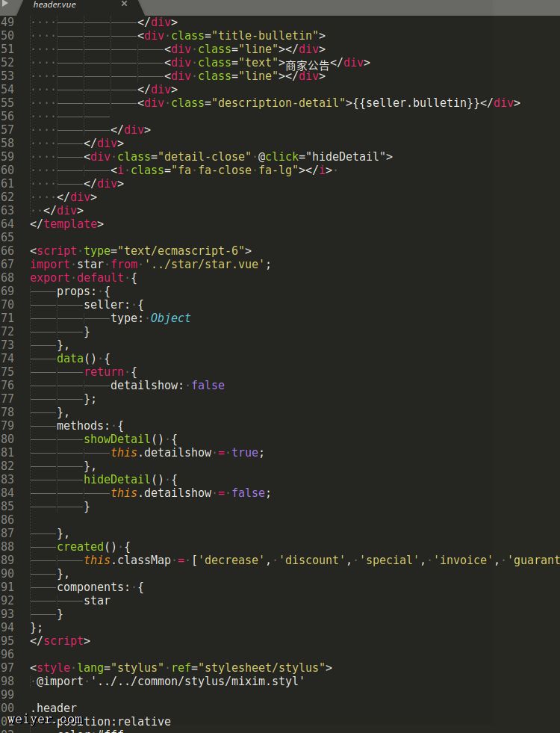Click "true" value on line 81
This screenshot has height=733, width=560.
pos(245,453)
